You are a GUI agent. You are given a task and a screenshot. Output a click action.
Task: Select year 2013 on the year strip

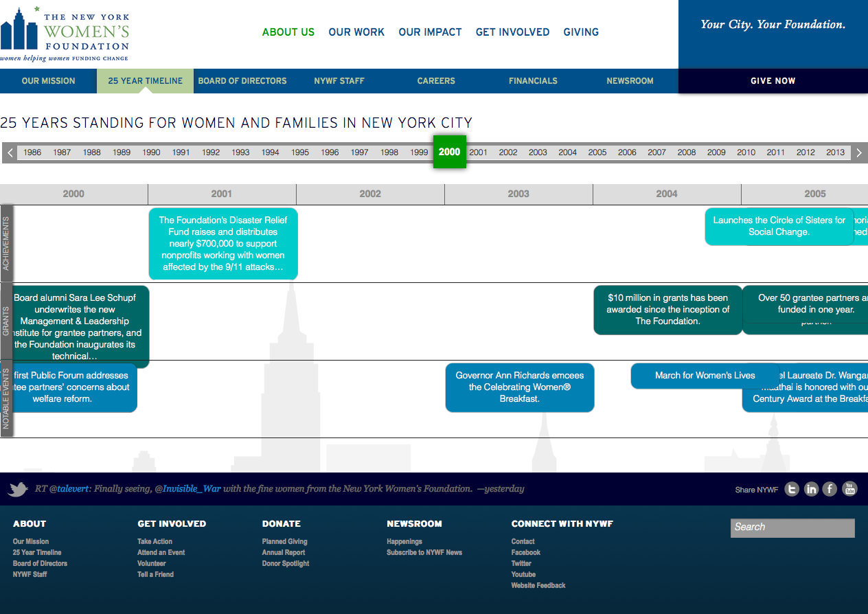click(836, 152)
